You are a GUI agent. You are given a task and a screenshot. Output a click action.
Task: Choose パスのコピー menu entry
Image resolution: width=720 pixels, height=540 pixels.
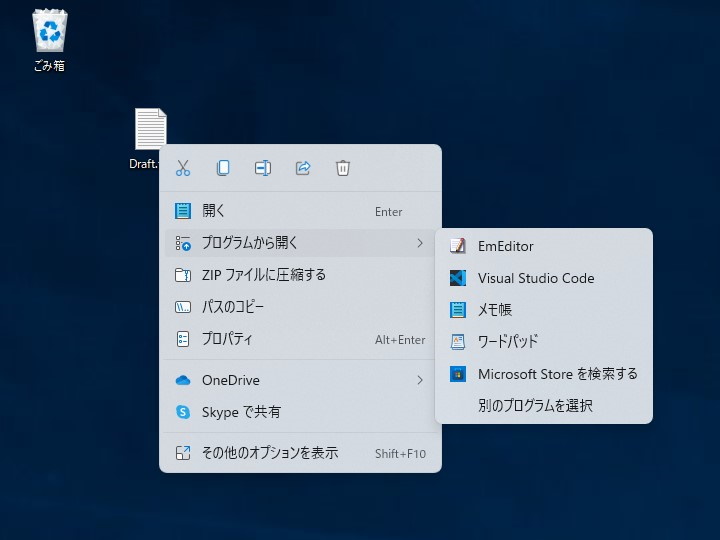(x=300, y=307)
